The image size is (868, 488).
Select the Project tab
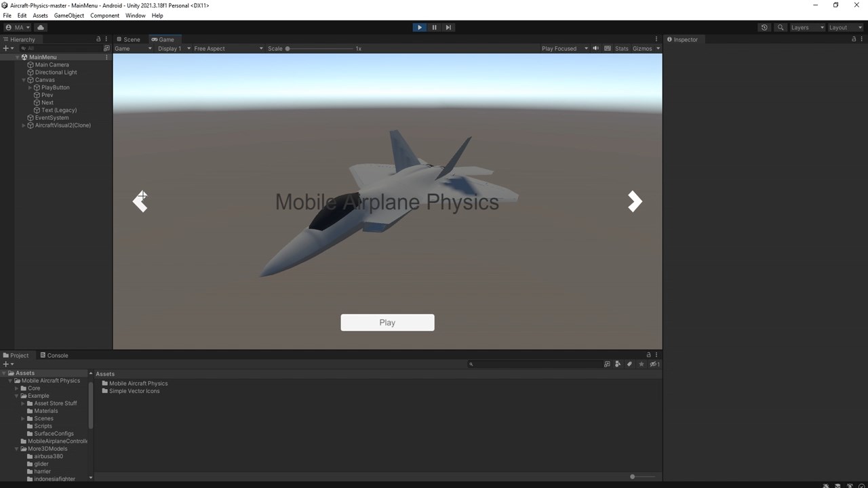click(16, 355)
